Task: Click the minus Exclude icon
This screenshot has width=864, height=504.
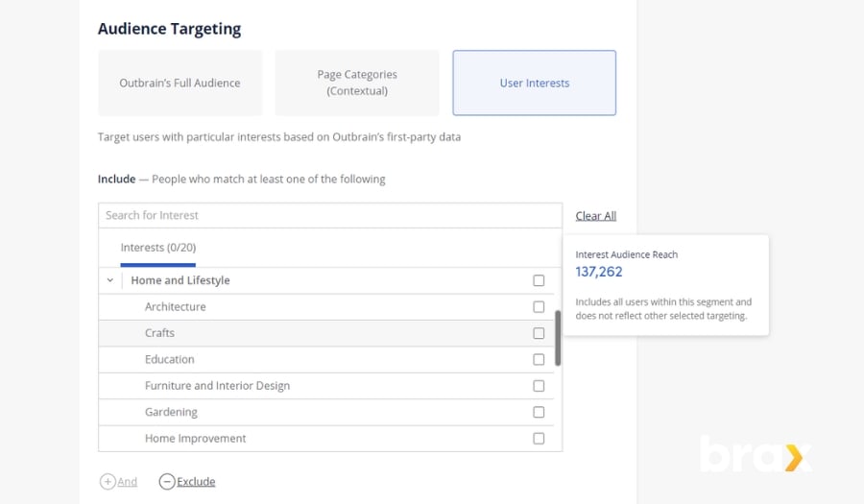Action: point(167,481)
